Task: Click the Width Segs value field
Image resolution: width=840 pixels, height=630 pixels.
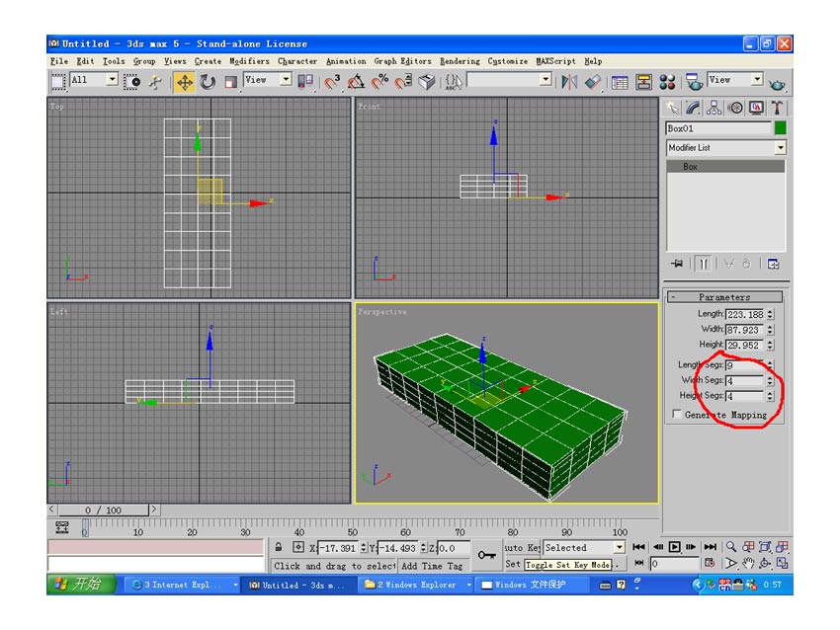Action: [745, 380]
